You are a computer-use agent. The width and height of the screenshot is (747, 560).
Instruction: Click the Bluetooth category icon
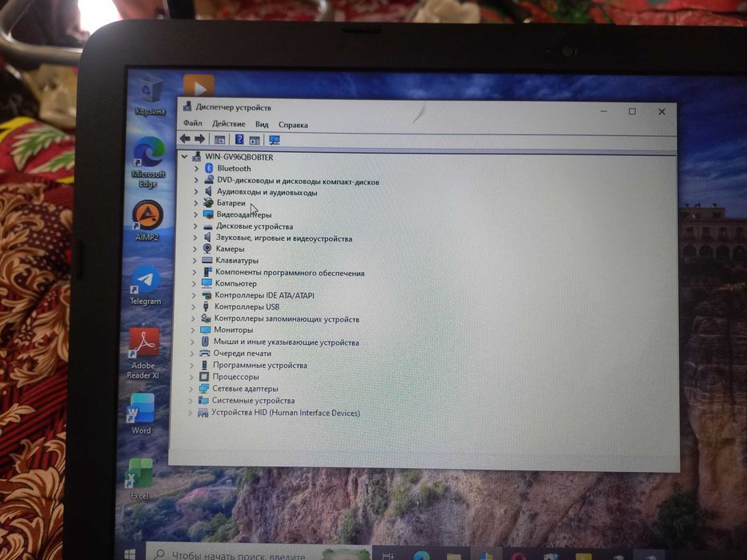click(x=209, y=168)
